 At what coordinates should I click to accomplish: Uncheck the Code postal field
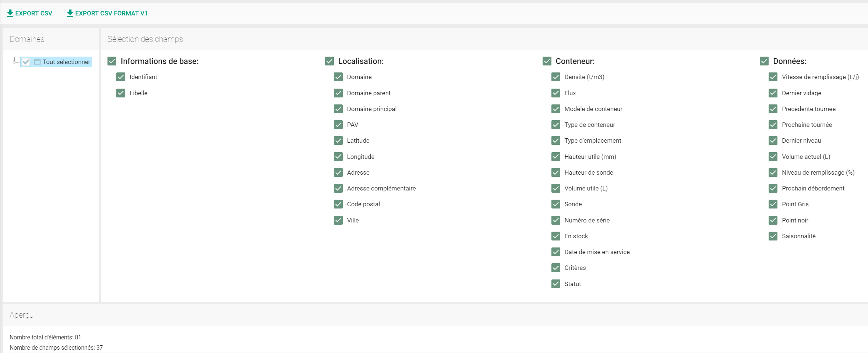pyautogui.click(x=338, y=204)
